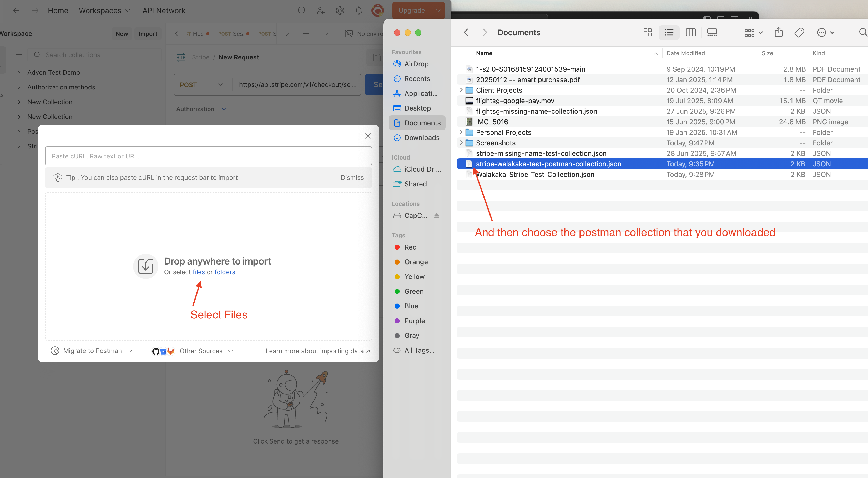Expand the Screenshots folder in Finder
This screenshot has height=478, width=868.
(461, 143)
